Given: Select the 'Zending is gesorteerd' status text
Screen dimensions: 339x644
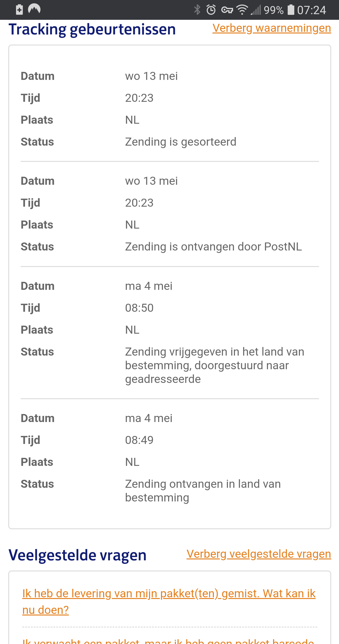Looking at the screenshot, I should click(181, 142).
